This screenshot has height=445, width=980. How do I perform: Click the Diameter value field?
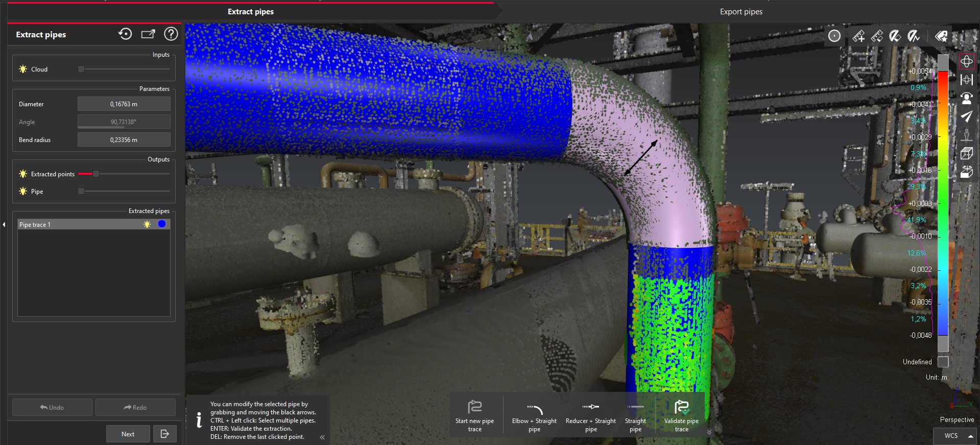[x=124, y=104]
